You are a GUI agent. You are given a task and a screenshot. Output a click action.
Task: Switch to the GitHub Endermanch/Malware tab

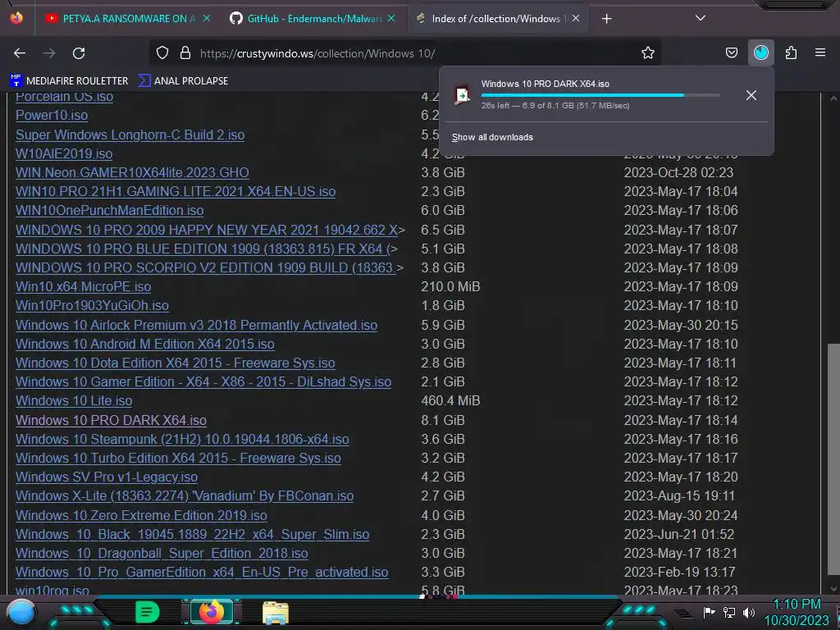[313, 19]
